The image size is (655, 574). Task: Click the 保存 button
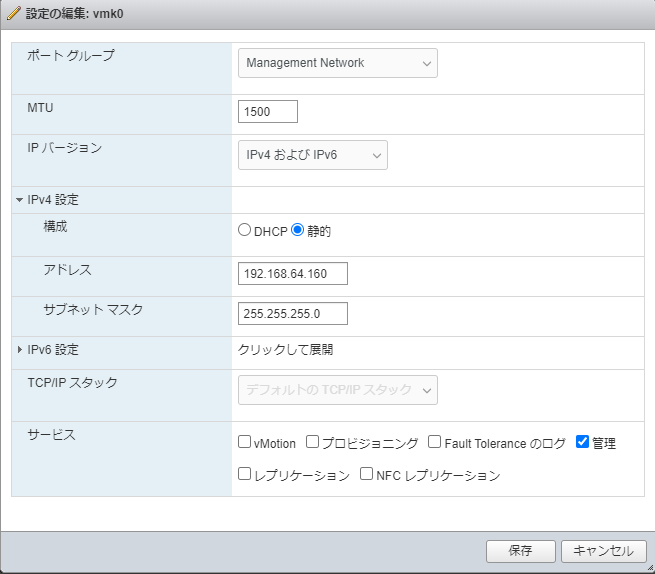(x=520, y=551)
